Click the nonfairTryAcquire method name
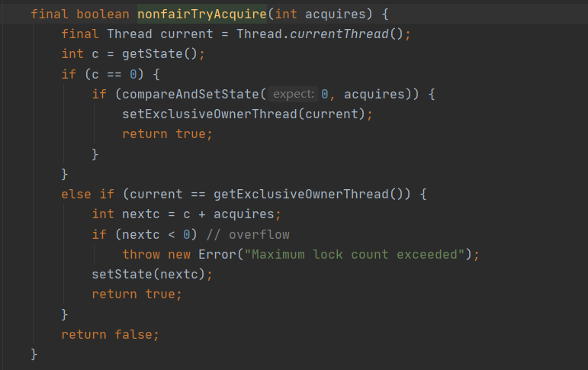 tap(202, 14)
